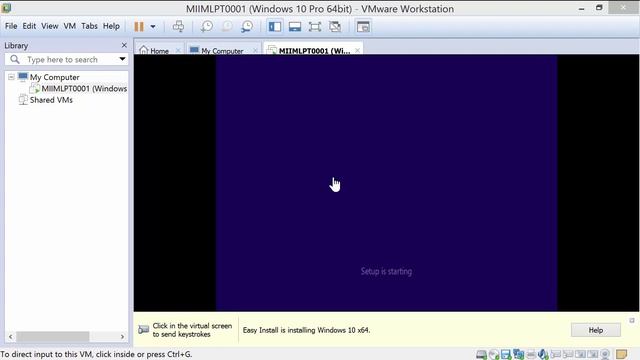Viewport: 640px width, 360px height.
Task: Open the Edit menu
Action: 29,26
